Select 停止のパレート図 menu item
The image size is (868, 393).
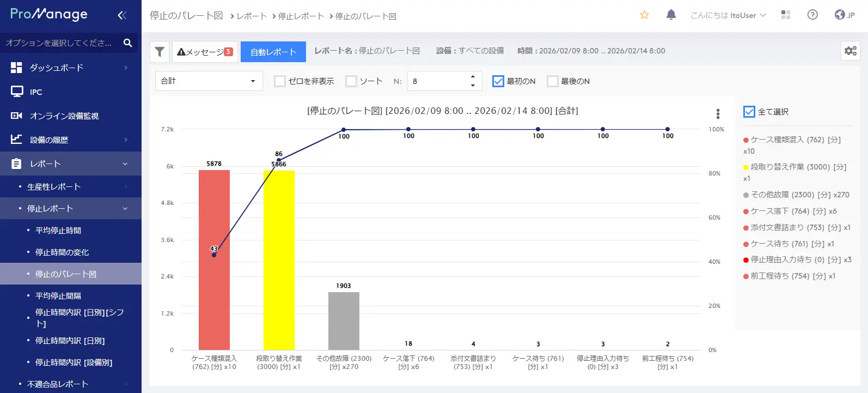(x=71, y=274)
